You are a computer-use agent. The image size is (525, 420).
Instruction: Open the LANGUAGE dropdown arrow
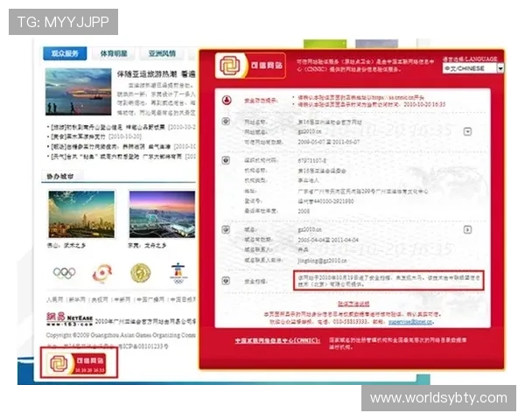500,68
